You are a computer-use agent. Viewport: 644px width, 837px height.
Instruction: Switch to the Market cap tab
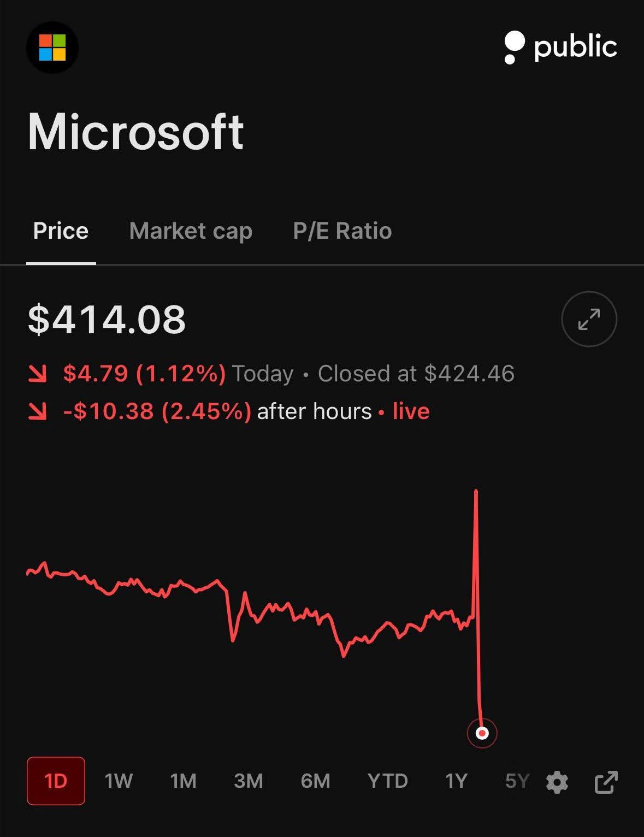[191, 231]
